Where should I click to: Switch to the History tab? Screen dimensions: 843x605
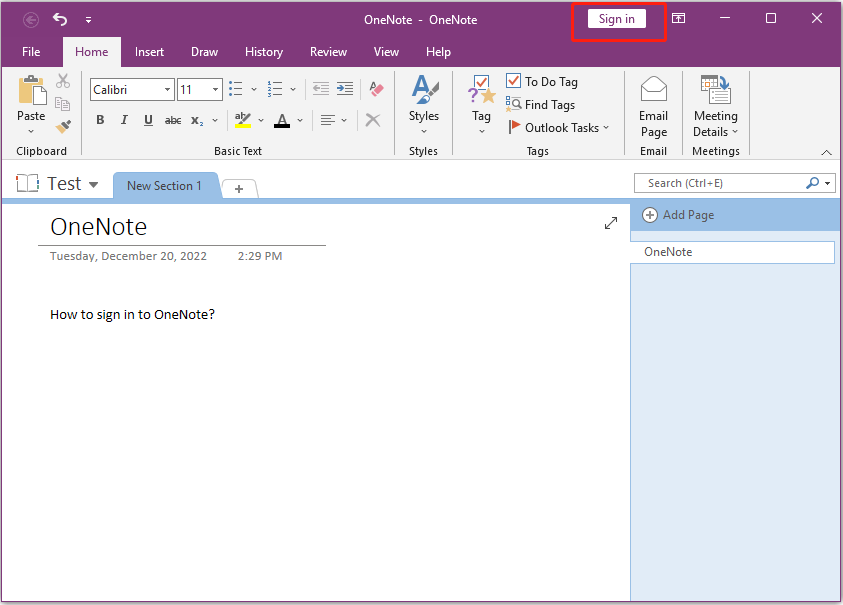(263, 52)
